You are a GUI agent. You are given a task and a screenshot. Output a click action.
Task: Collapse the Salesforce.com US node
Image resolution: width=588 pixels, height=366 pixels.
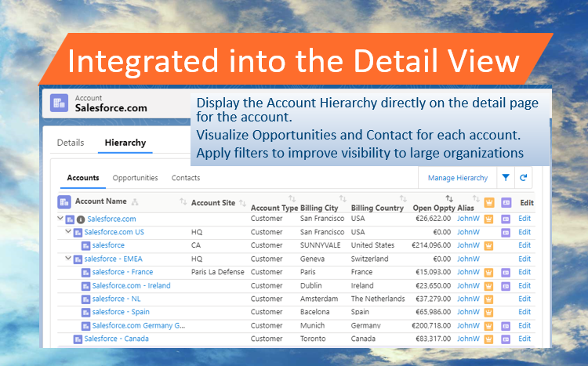click(x=68, y=232)
